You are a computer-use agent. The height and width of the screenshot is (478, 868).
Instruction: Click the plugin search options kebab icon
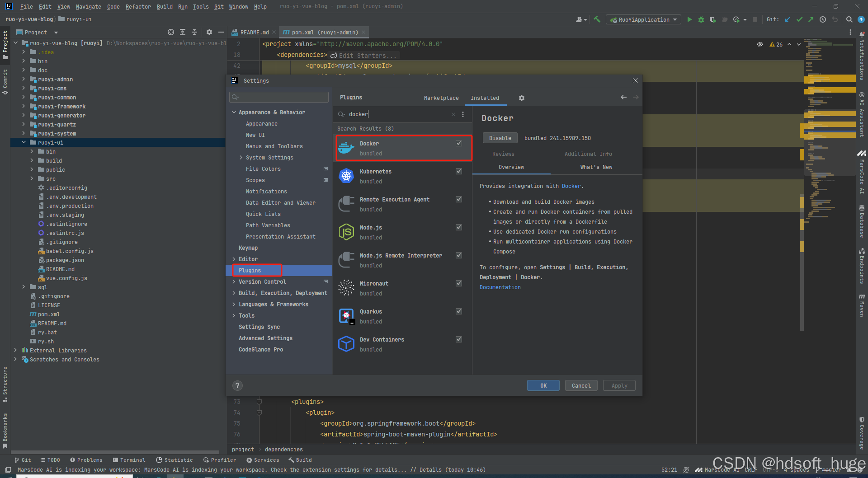pos(463,114)
